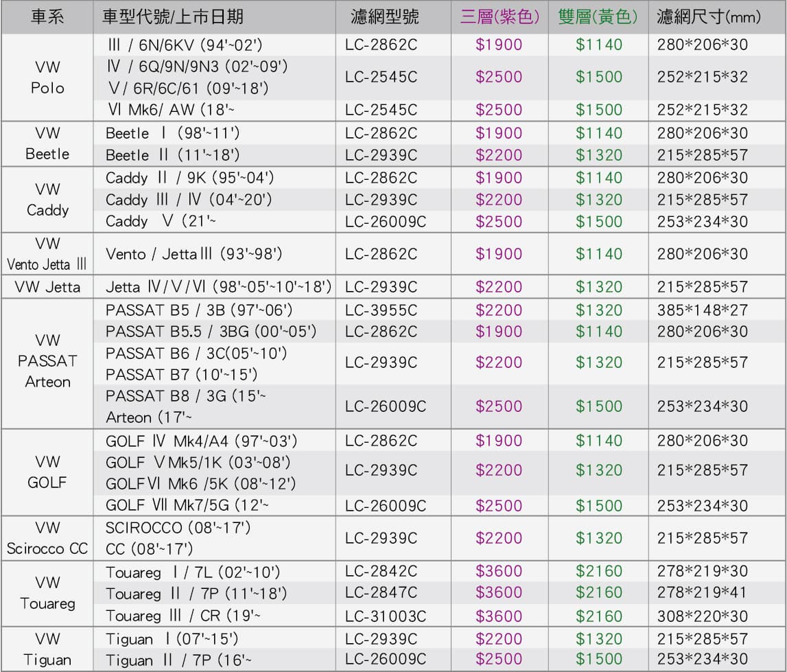Click the Arteon (17'~ model
The width and height of the screenshot is (787, 672).
click(149, 417)
